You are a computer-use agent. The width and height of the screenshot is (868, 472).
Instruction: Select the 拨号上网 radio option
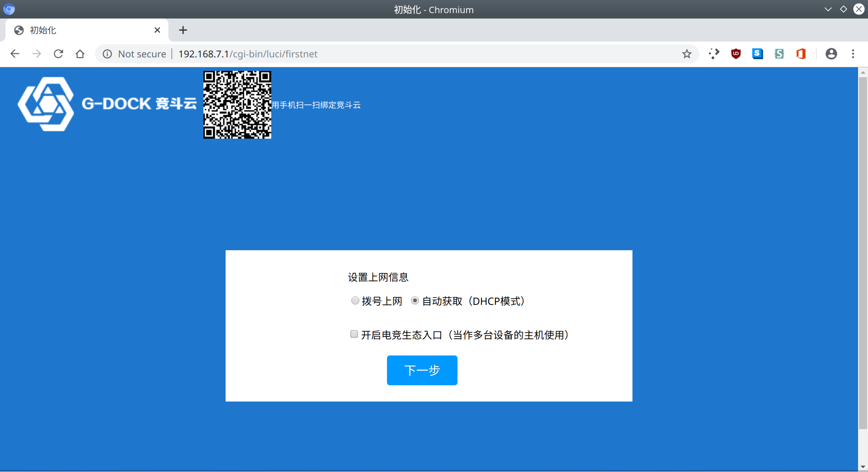355,301
